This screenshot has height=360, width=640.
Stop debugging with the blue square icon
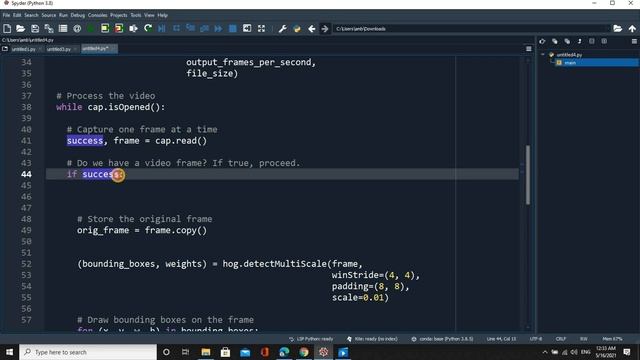[x=233, y=29]
